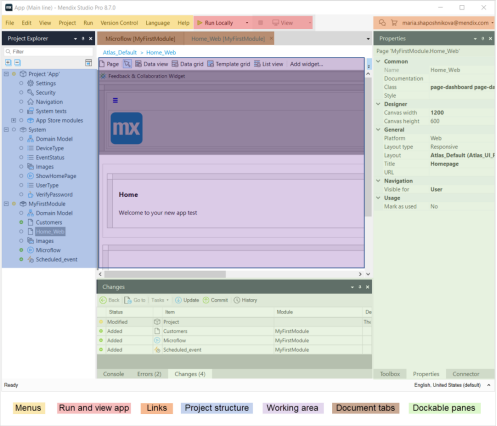The height and width of the screenshot is (426, 497).
Task: Click the List view toolbar icon
Action: pyautogui.click(x=257, y=64)
